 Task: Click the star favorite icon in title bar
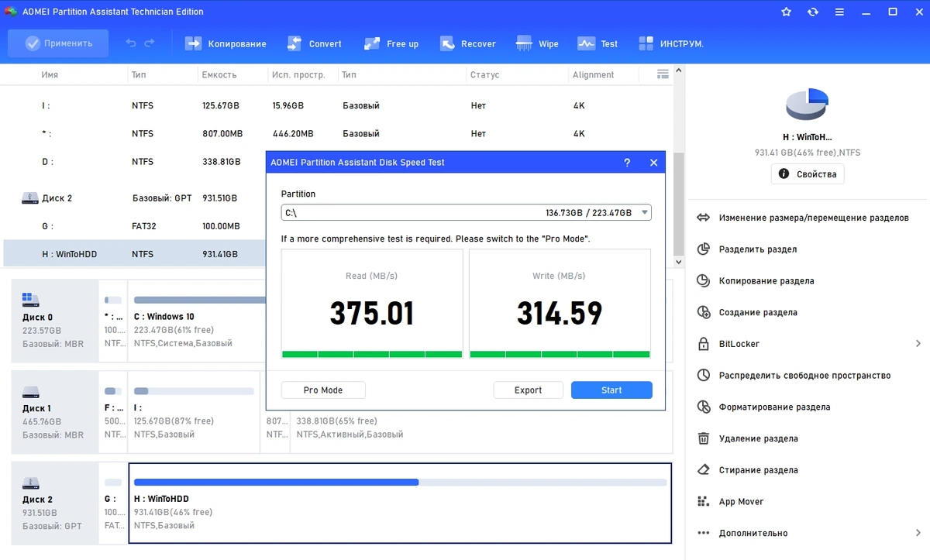point(787,12)
